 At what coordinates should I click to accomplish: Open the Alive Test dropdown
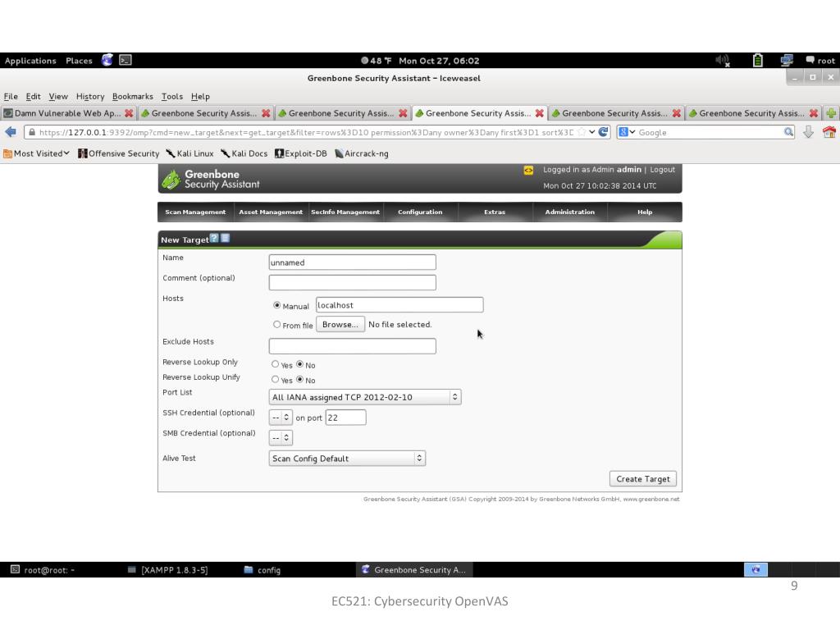coord(347,458)
